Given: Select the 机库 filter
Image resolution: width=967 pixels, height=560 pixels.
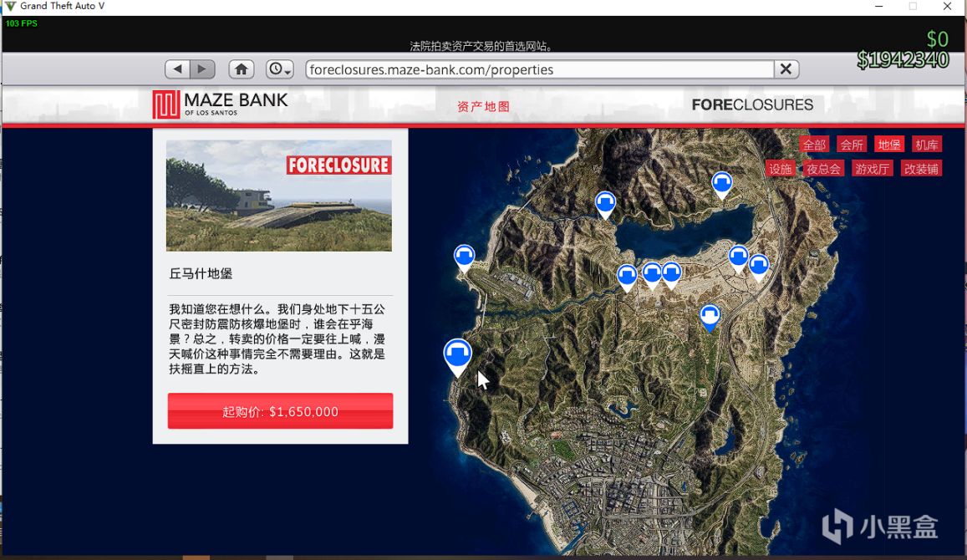Looking at the screenshot, I should [926, 145].
